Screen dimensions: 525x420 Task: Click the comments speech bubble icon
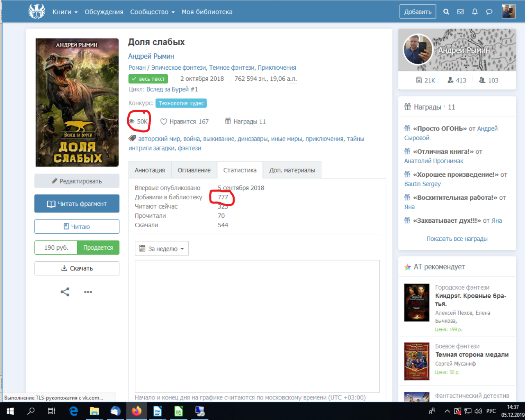click(x=489, y=12)
